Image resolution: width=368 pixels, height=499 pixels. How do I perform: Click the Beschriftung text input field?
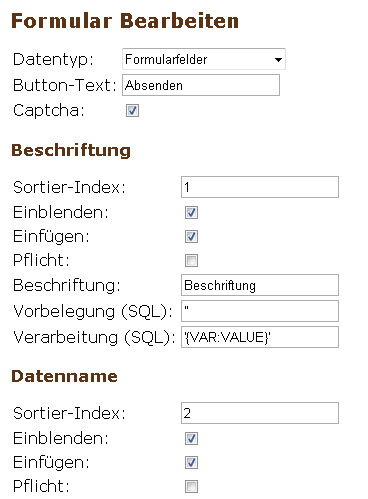pos(260,285)
